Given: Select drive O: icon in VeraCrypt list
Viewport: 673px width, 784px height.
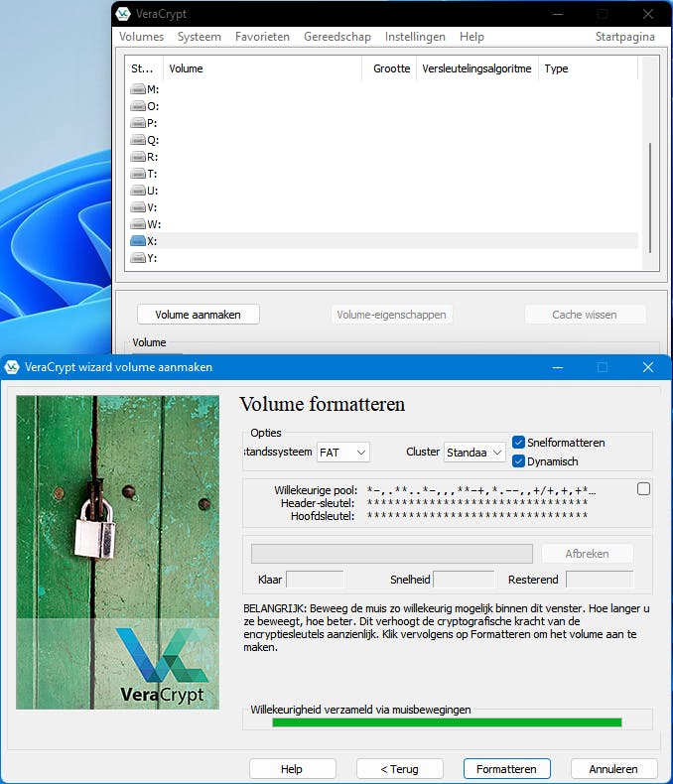Looking at the screenshot, I should [x=138, y=106].
